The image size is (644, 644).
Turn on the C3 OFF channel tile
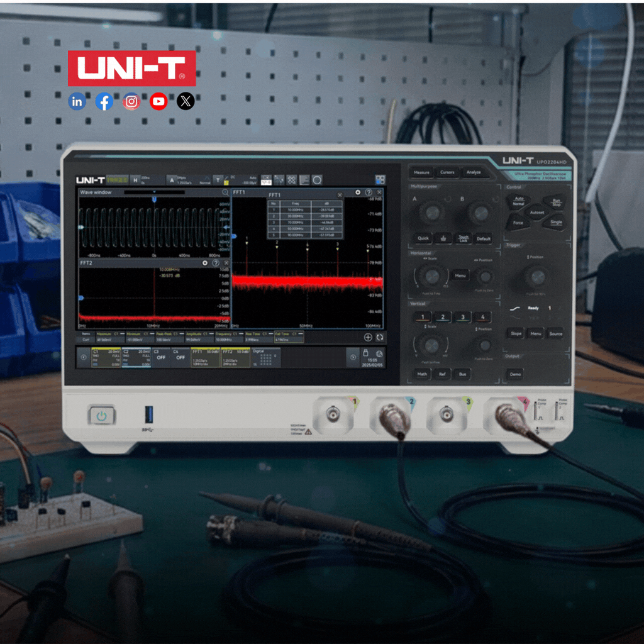[x=162, y=357]
